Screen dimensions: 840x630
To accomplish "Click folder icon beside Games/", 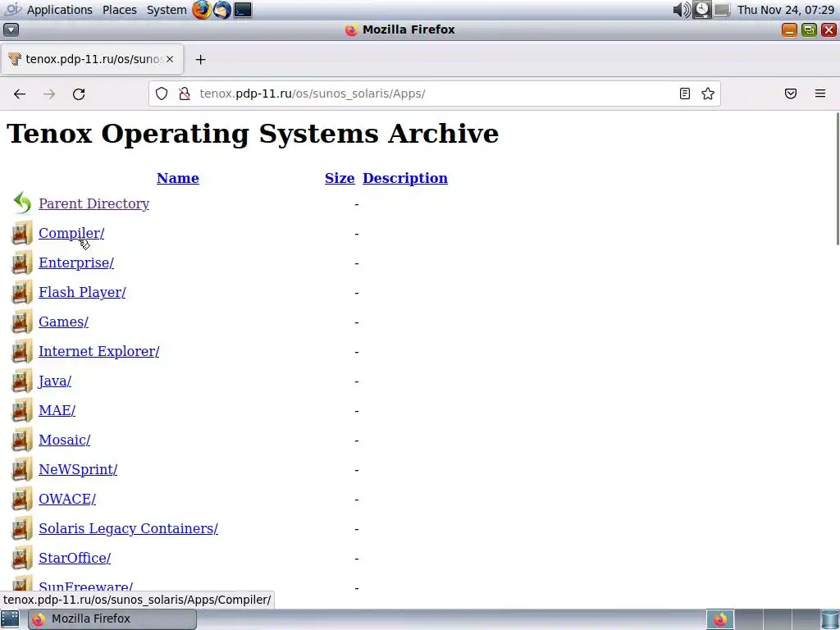I will [x=22, y=322].
